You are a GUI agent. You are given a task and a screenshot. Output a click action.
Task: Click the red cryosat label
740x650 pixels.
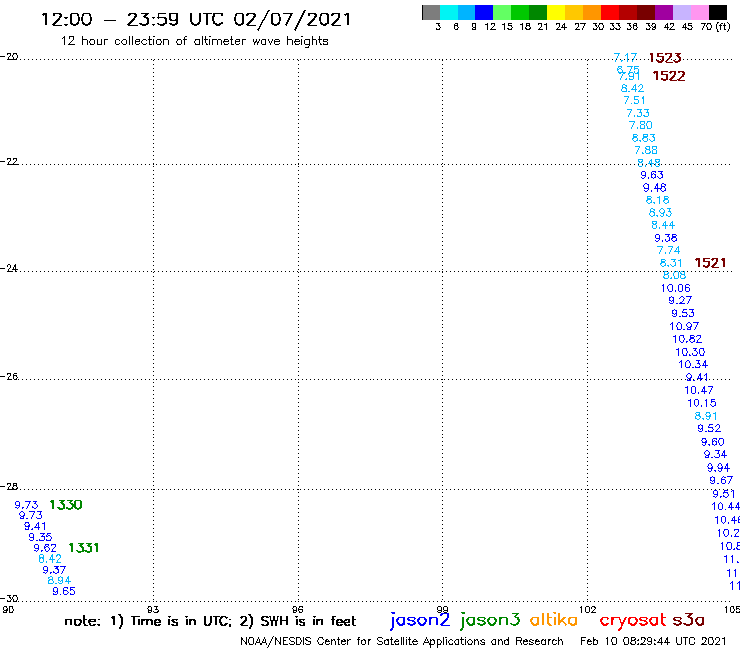[633, 621]
